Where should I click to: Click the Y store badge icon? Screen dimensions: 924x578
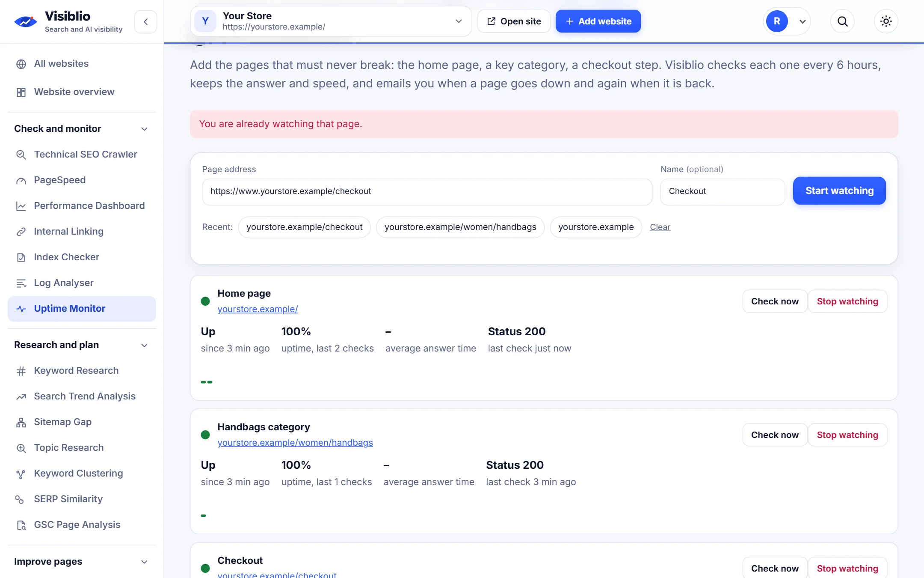[x=205, y=21]
